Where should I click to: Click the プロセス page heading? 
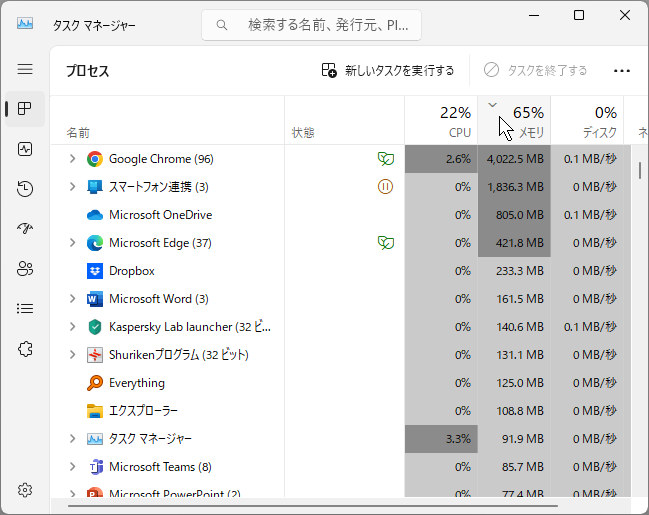[88, 71]
